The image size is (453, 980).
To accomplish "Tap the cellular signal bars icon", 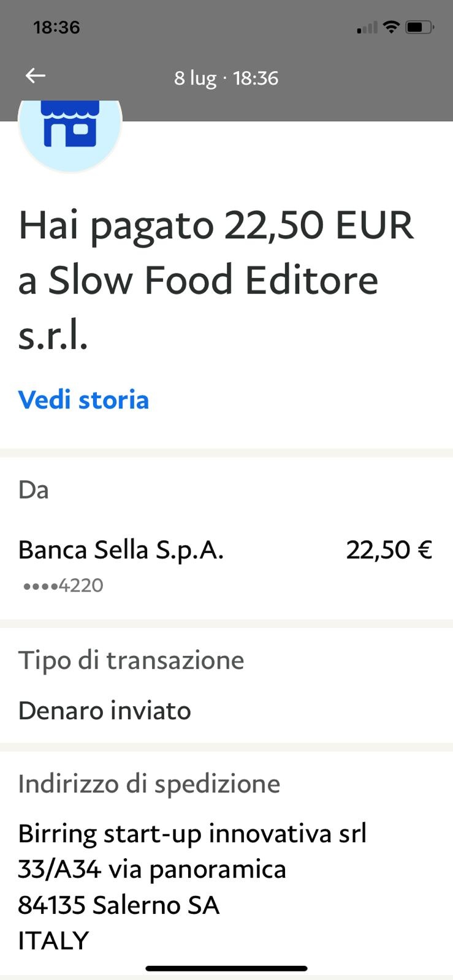I will (367, 28).
